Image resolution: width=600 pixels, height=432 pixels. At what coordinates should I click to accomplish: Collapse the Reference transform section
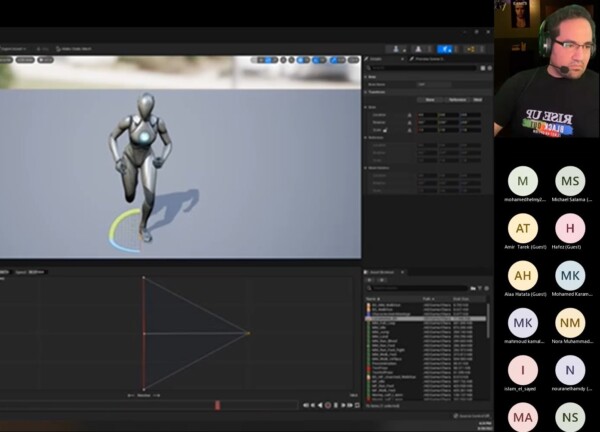[x=367, y=138]
